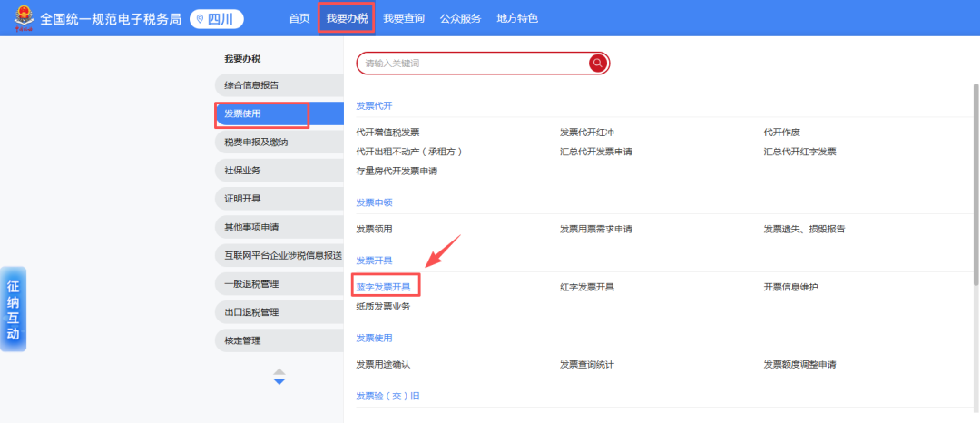Click the 发票验(交)旧 section heading
The height and width of the screenshot is (423, 980).
coord(387,396)
